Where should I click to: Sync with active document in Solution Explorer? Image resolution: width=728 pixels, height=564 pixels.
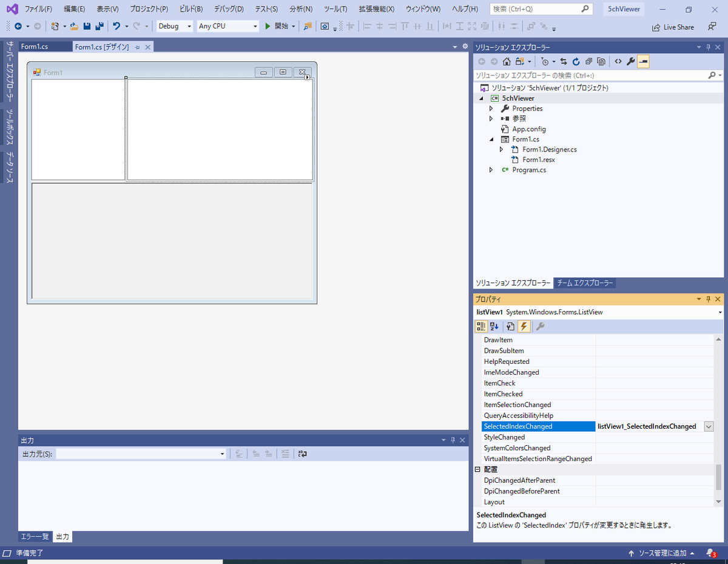(564, 61)
